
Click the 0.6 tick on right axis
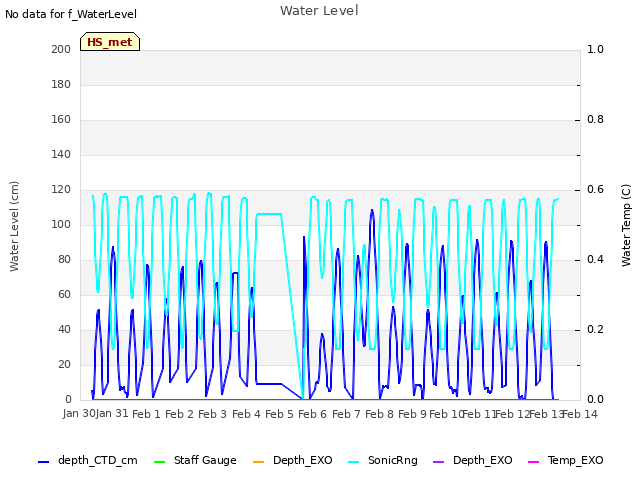click(x=595, y=190)
